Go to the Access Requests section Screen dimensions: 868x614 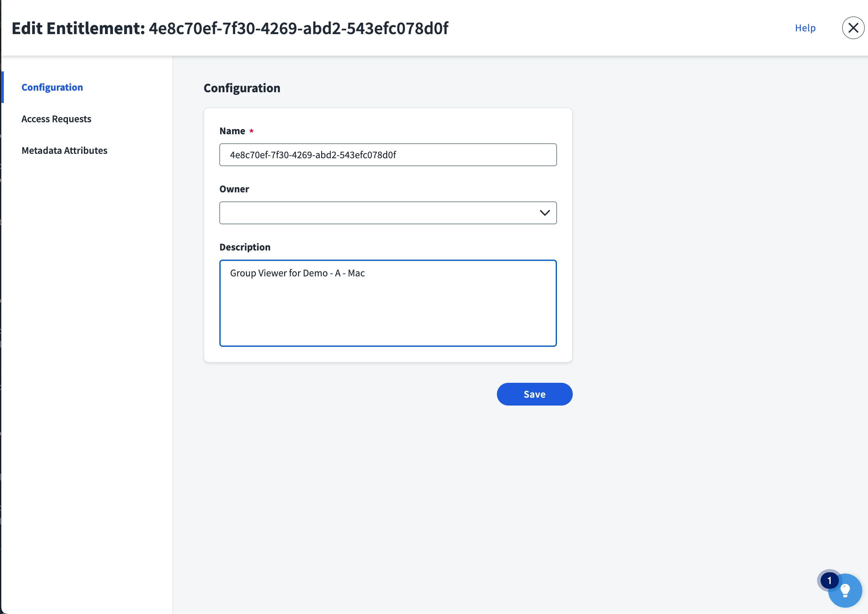click(x=56, y=119)
